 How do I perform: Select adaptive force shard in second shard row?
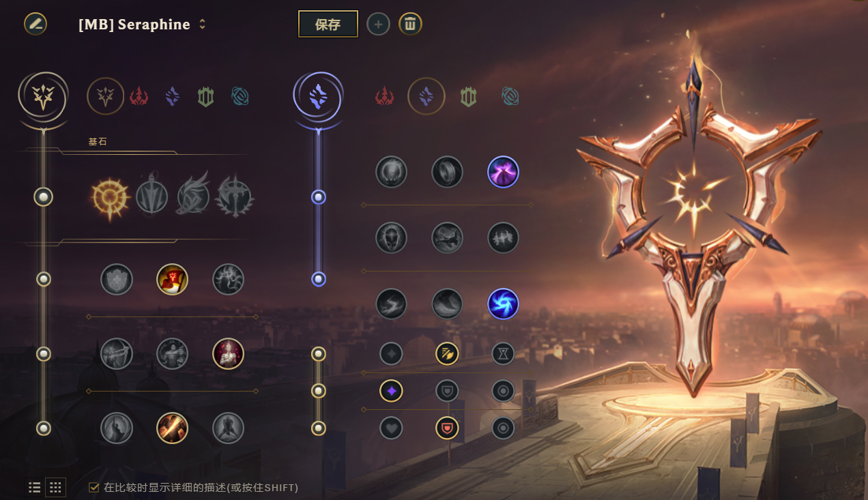click(392, 391)
